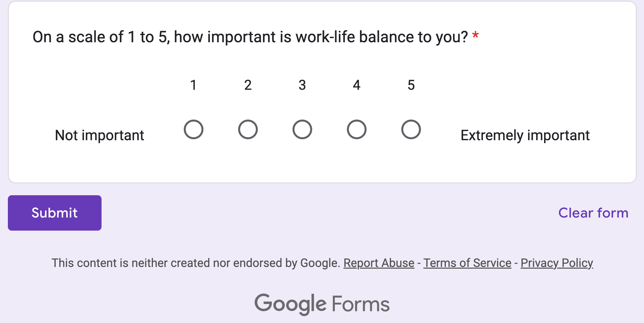Screen dimensions: 644x323
Task: Click the Google disclaimer text
Action: [x=197, y=263]
